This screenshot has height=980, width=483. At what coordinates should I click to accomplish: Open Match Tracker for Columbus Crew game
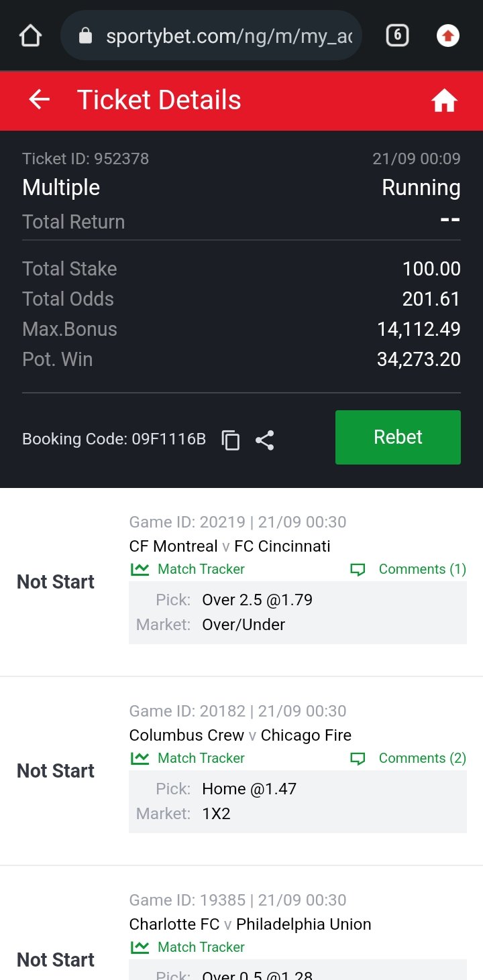tap(201, 758)
